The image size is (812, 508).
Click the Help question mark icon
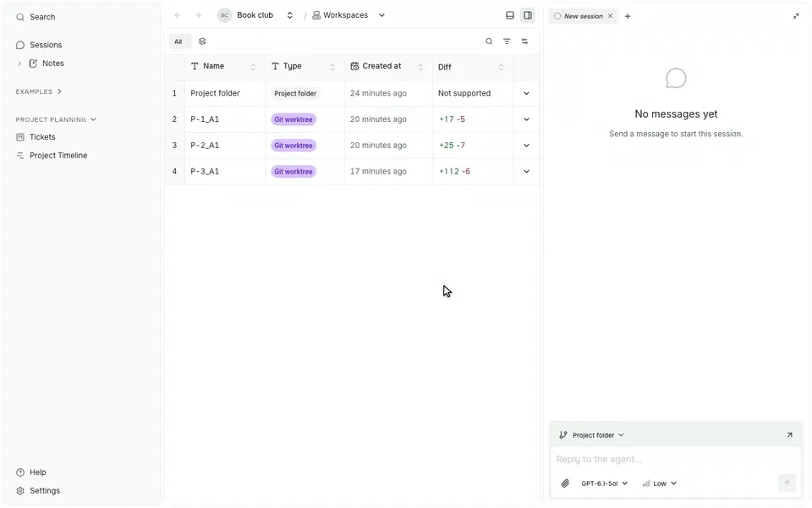pyautogui.click(x=20, y=472)
